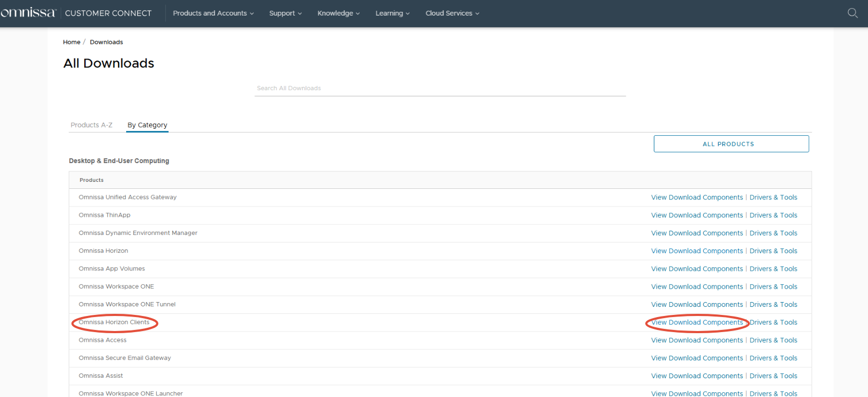Open Drivers & Tools for Unified Access Gateway

(x=773, y=197)
